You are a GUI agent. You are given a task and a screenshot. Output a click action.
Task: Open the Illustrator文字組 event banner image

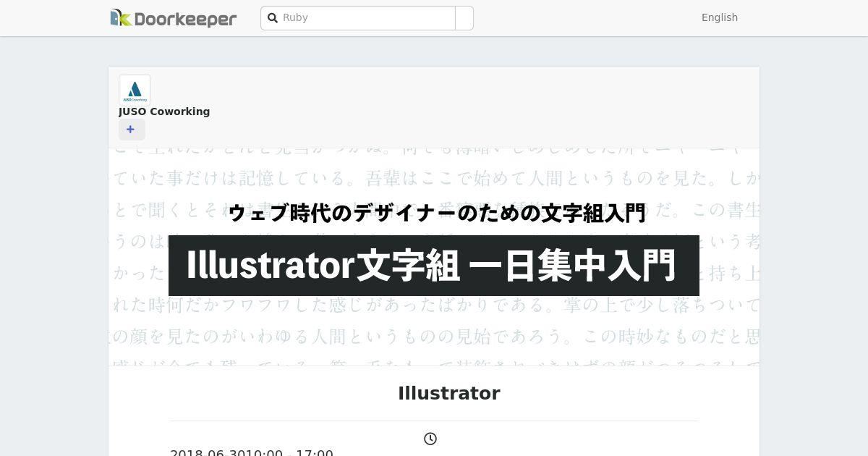pos(434,257)
